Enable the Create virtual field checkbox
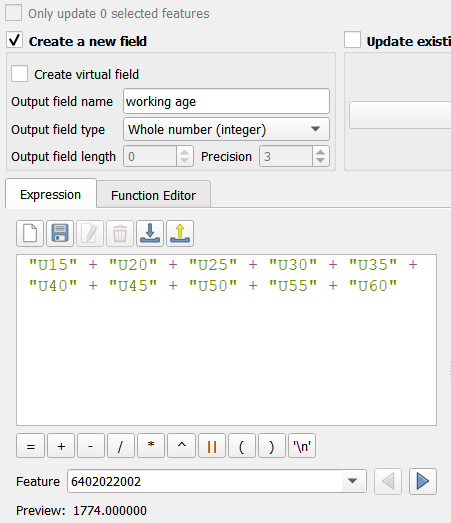This screenshot has height=523, width=451. point(19,74)
